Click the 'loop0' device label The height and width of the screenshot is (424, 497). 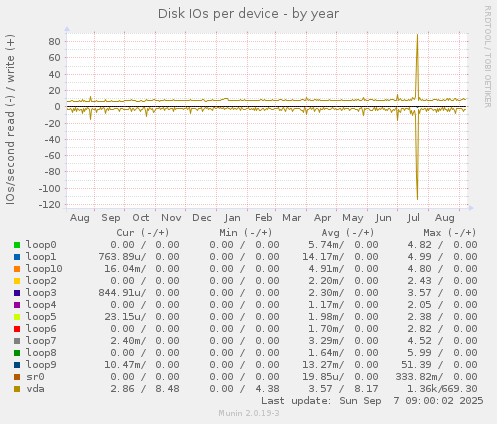41,245
